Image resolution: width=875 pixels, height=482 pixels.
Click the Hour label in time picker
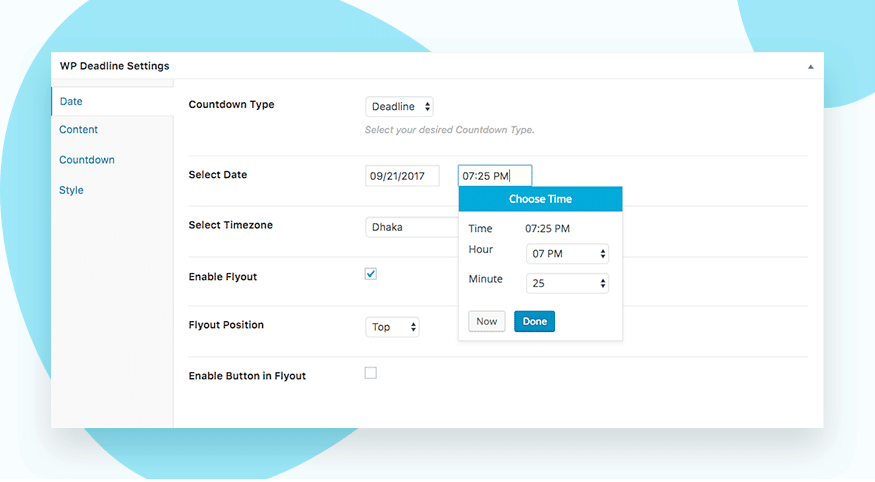pyautogui.click(x=480, y=249)
